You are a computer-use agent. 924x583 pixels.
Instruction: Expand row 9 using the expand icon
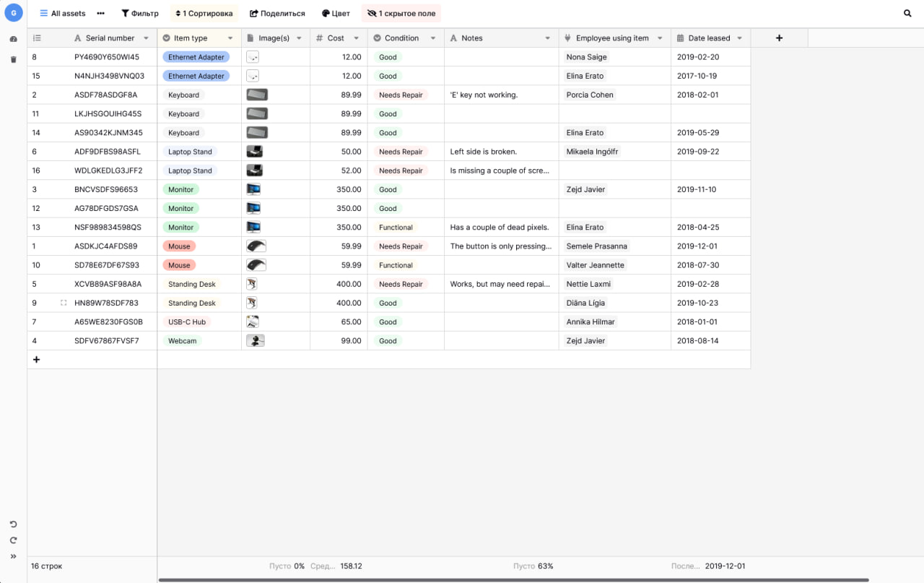coord(64,303)
